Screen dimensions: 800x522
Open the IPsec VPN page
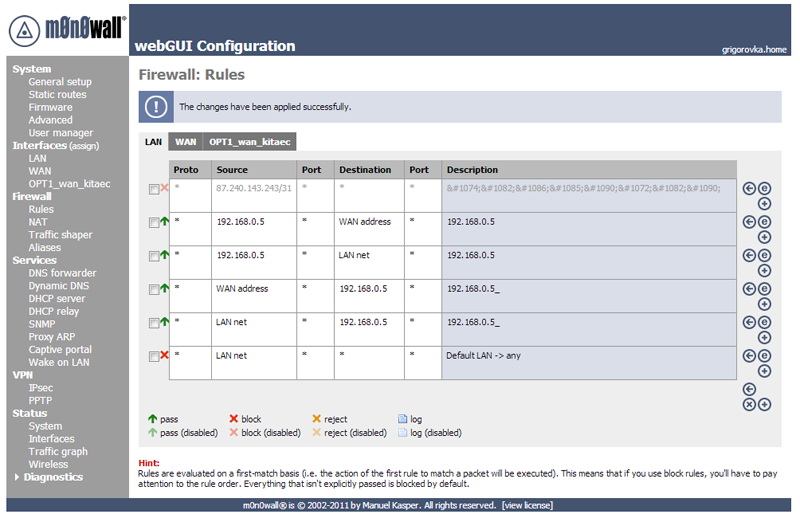40,388
